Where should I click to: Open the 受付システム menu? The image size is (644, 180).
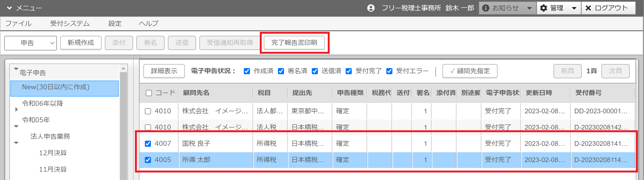click(70, 24)
